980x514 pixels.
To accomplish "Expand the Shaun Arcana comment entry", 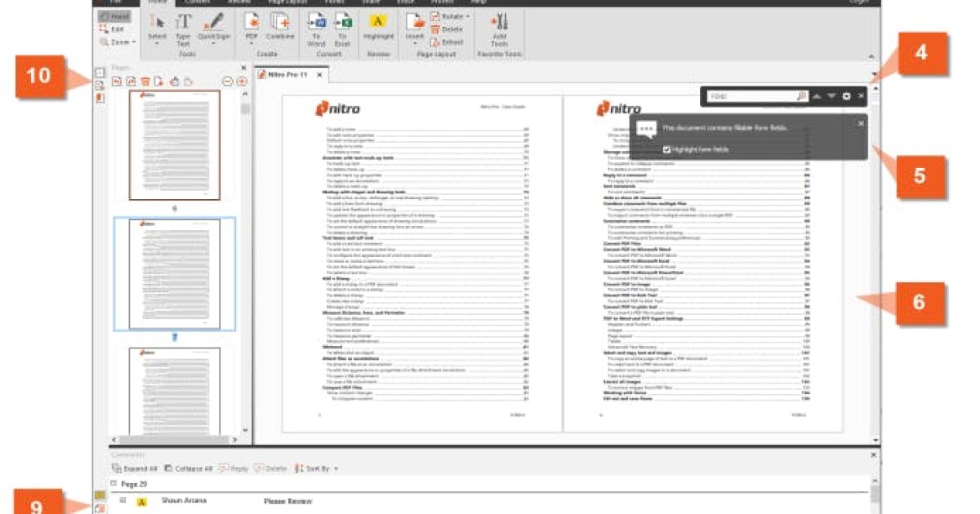I will [123, 500].
